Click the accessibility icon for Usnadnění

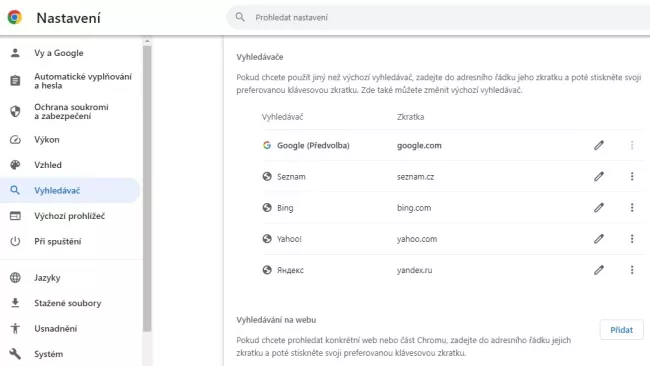[x=15, y=328]
